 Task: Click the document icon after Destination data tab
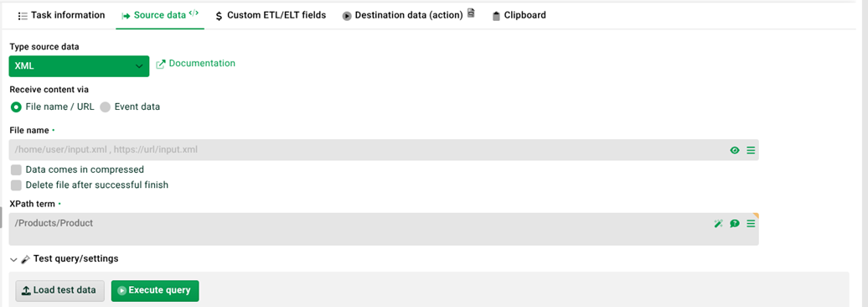point(471,13)
